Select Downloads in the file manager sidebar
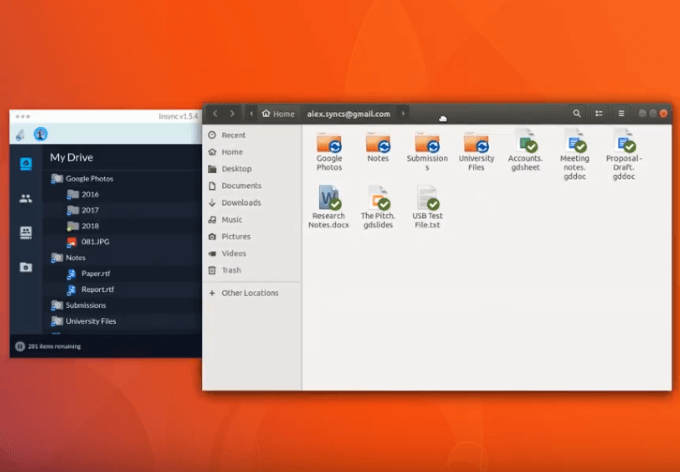The height and width of the screenshot is (472, 680). point(241,203)
